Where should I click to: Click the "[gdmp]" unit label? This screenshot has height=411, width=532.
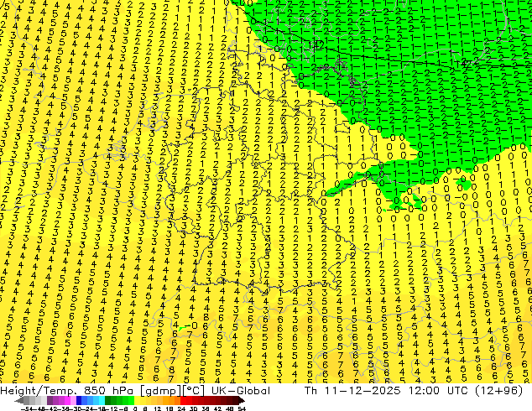pos(161,391)
